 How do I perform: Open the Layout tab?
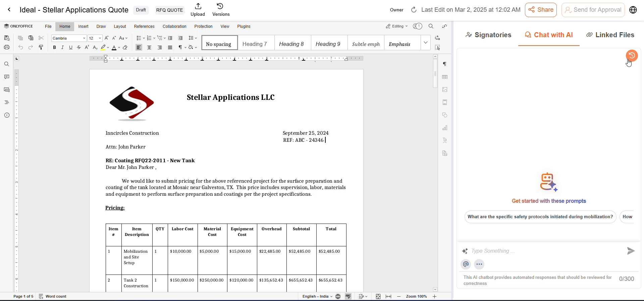click(120, 26)
